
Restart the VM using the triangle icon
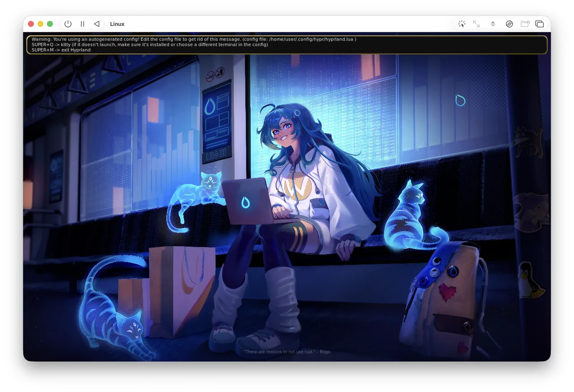[x=97, y=24]
